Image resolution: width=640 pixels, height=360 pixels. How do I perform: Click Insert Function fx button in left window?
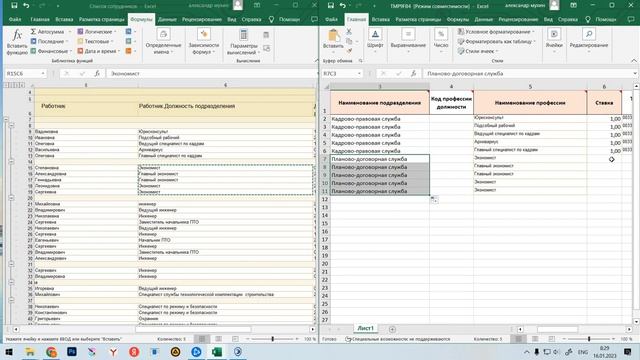[17, 42]
